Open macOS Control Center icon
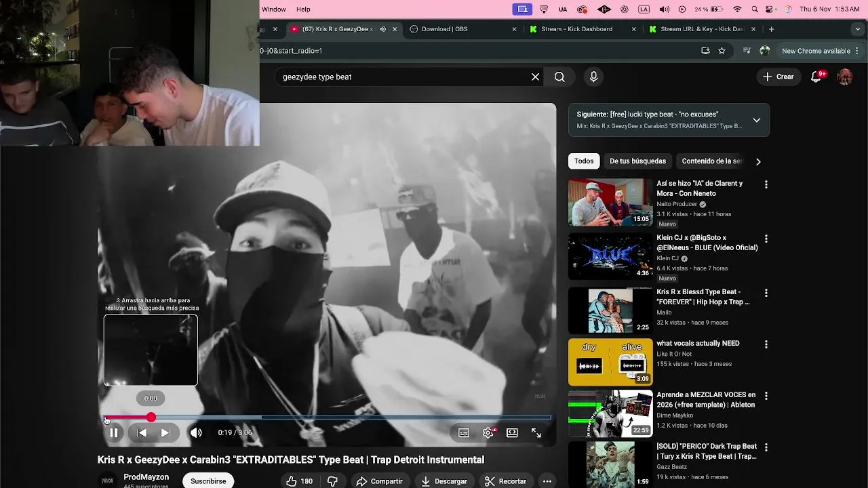Screen dimensions: 868x488 (x=771, y=9)
